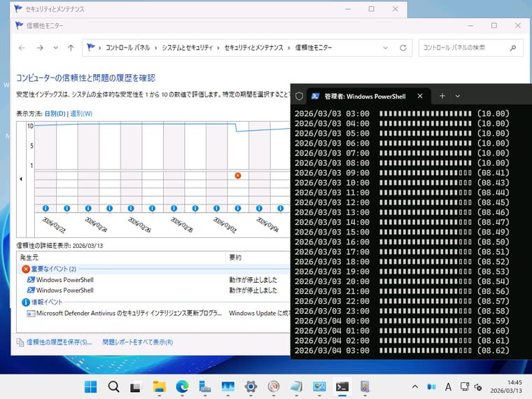
Task: Select the red critical event marker in chart
Action: pyautogui.click(x=238, y=176)
